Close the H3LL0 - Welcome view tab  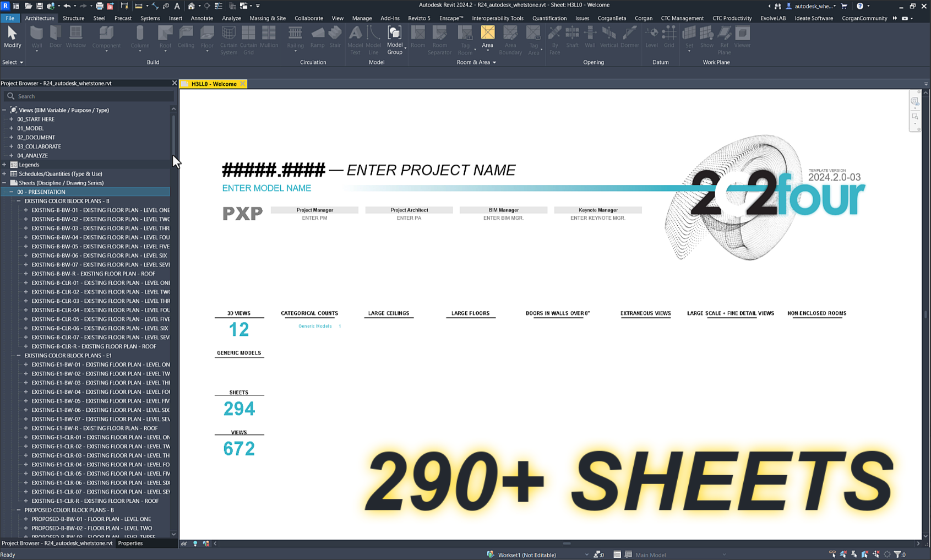point(242,84)
